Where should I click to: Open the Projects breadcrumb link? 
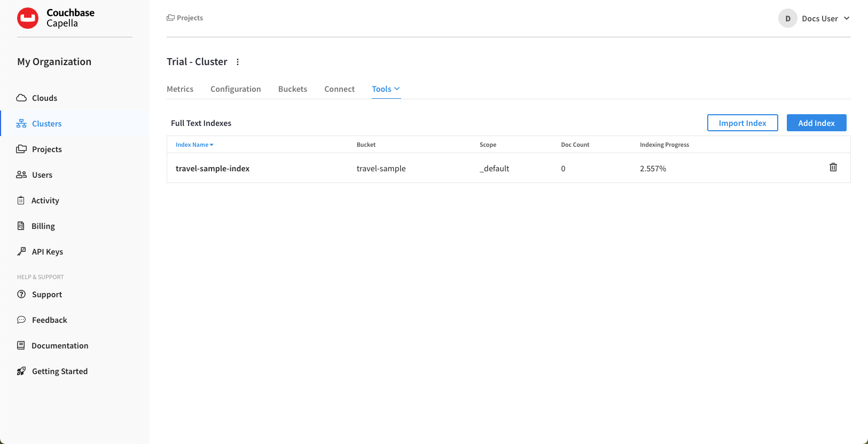click(190, 18)
